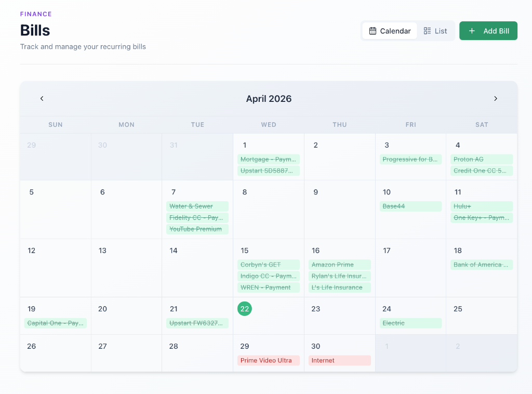
Task: Select today's highlighted date 22
Action: pos(245,309)
